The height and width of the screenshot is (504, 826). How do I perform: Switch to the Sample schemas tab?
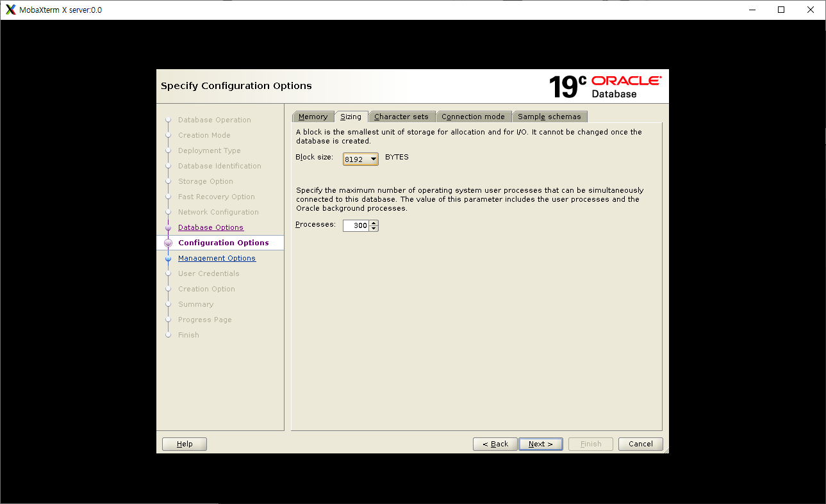coord(549,117)
